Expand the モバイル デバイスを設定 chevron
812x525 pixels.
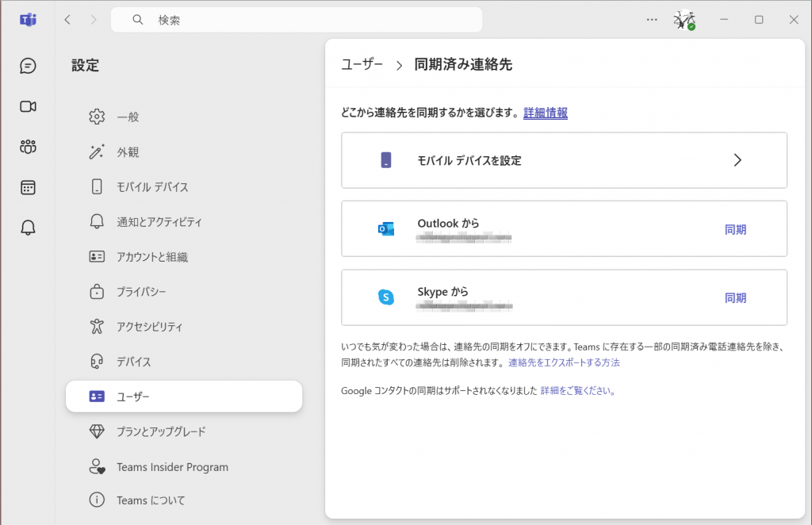click(737, 160)
